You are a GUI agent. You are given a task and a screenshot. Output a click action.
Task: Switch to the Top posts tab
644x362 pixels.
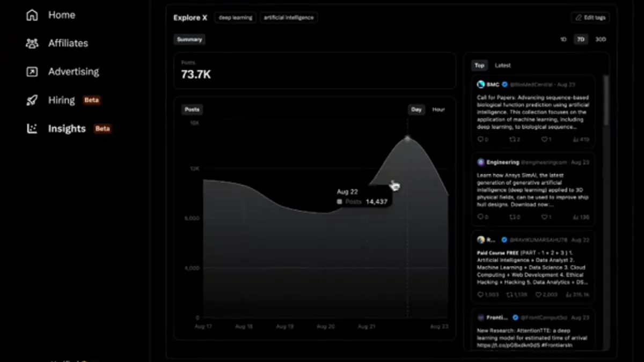pyautogui.click(x=479, y=65)
